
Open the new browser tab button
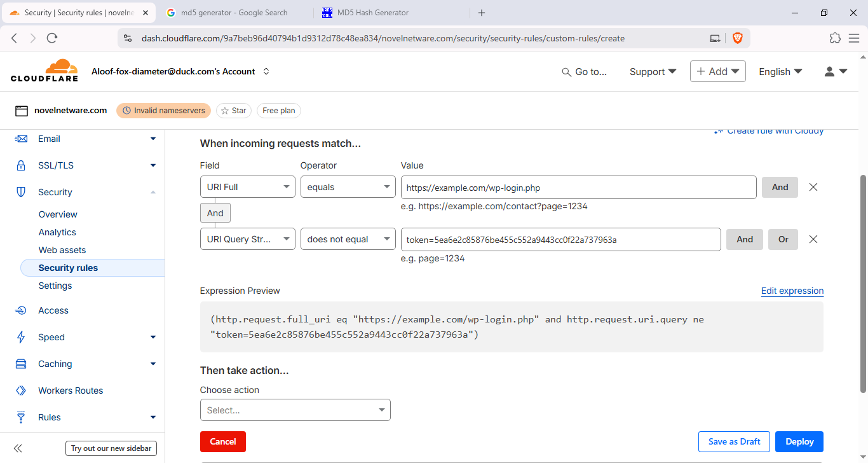click(x=481, y=13)
